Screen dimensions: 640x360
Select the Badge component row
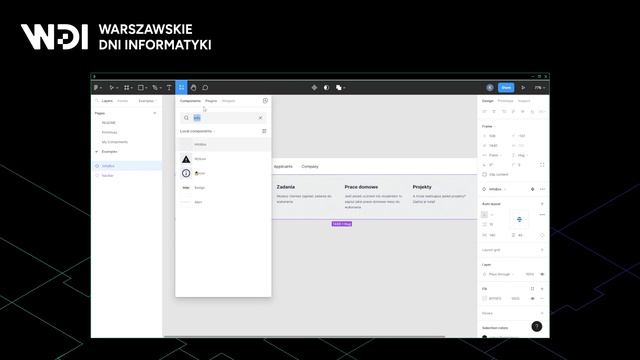click(223, 188)
